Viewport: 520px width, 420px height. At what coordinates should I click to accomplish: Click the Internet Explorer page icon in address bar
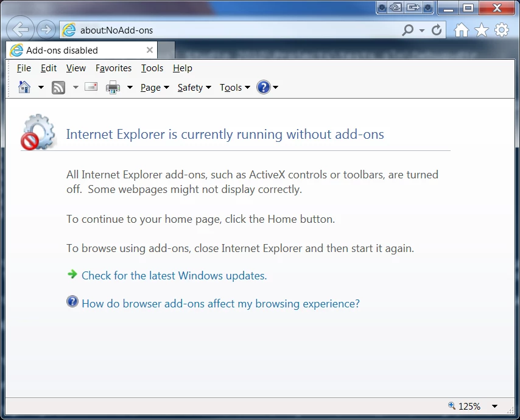click(69, 30)
